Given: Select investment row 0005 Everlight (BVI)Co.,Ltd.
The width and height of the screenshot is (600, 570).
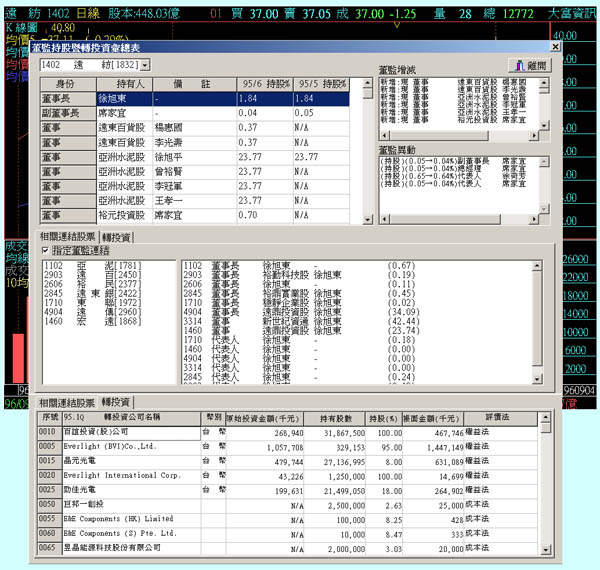Looking at the screenshot, I should (287, 447).
